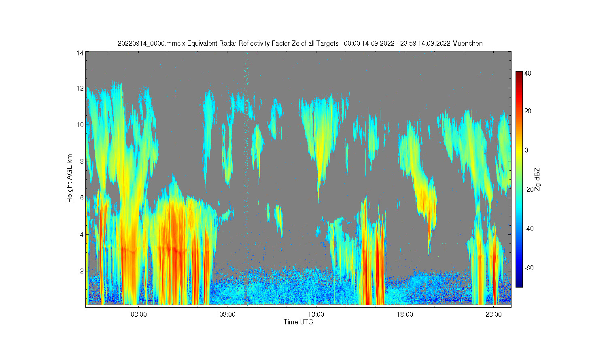Screen dimensions: 607x364
Task: Click the 18:00 time tick label
Action: [404, 315]
